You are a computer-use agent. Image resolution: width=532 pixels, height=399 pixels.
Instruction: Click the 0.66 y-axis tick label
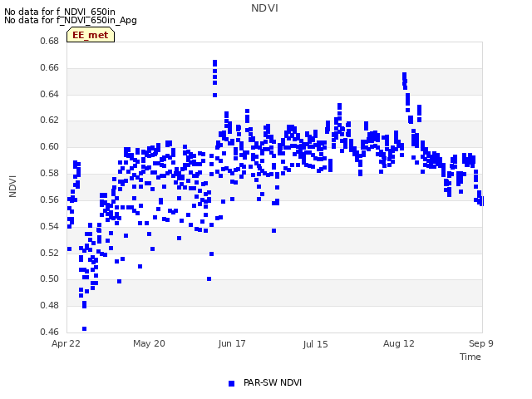coord(50,67)
